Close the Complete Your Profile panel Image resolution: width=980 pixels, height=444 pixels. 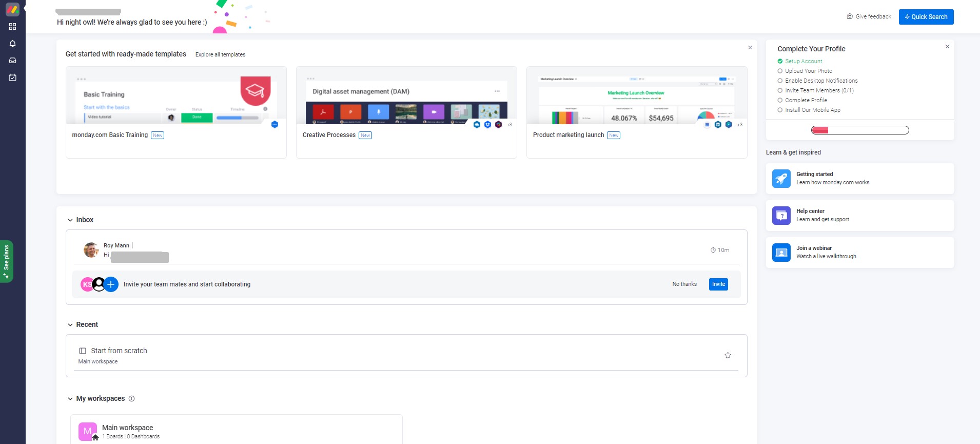(x=947, y=46)
